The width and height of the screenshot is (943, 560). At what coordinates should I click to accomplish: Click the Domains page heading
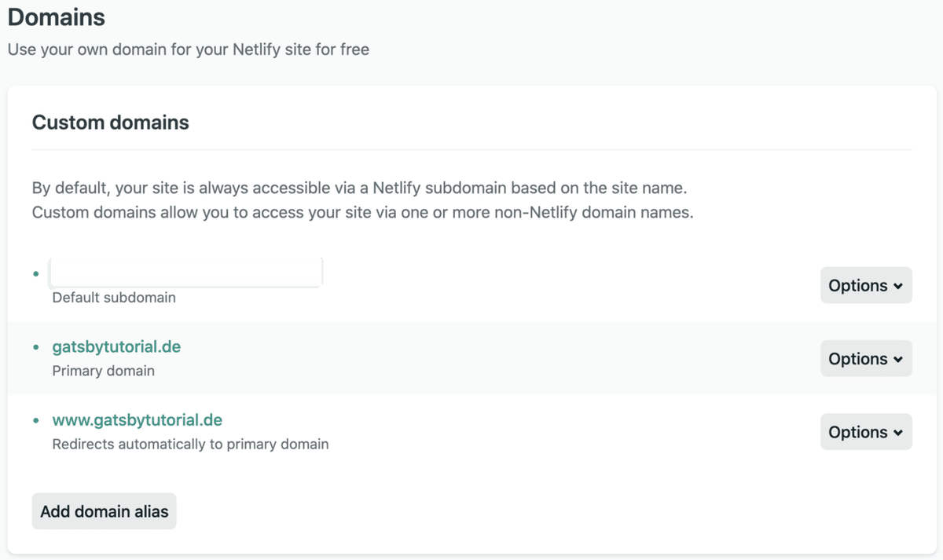(x=56, y=16)
